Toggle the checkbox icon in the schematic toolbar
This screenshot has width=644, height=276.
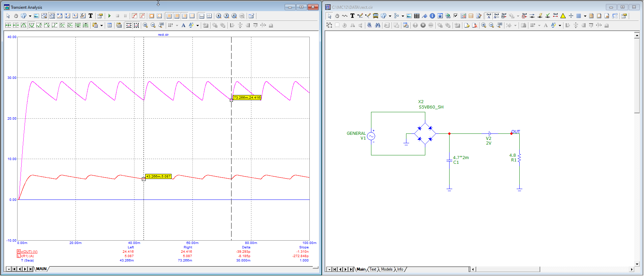click(456, 16)
